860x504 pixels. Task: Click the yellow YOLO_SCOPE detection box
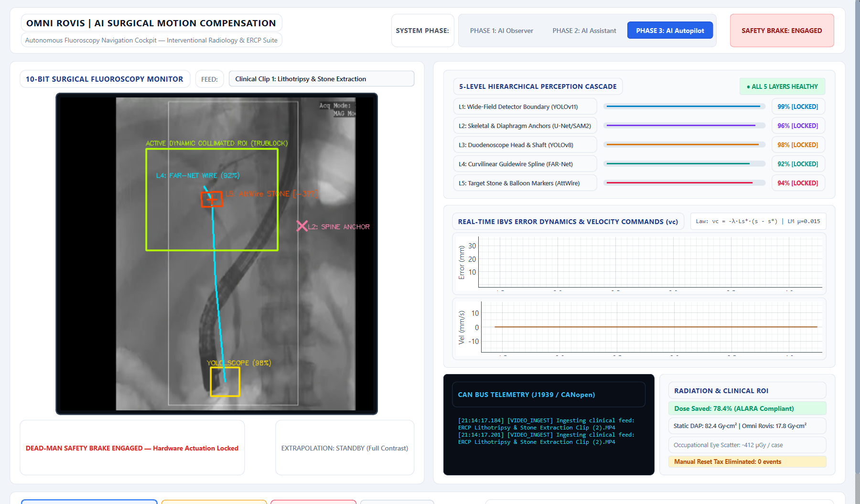(225, 382)
